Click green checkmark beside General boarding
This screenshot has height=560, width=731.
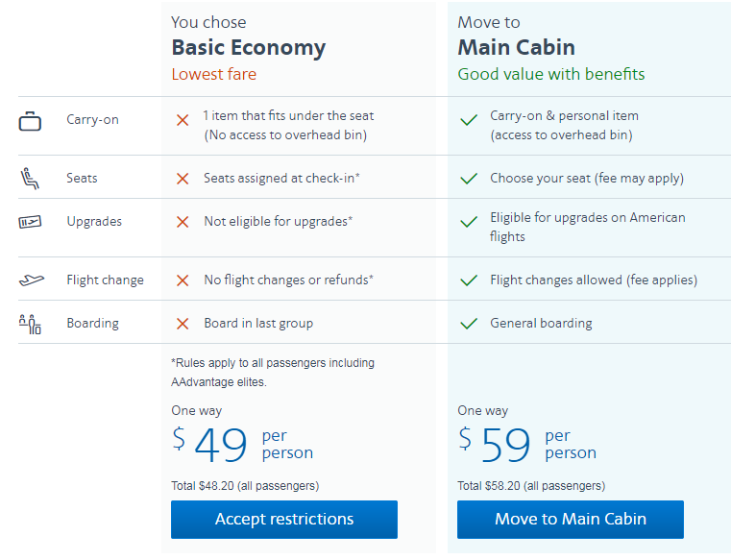tap(469, 323)
